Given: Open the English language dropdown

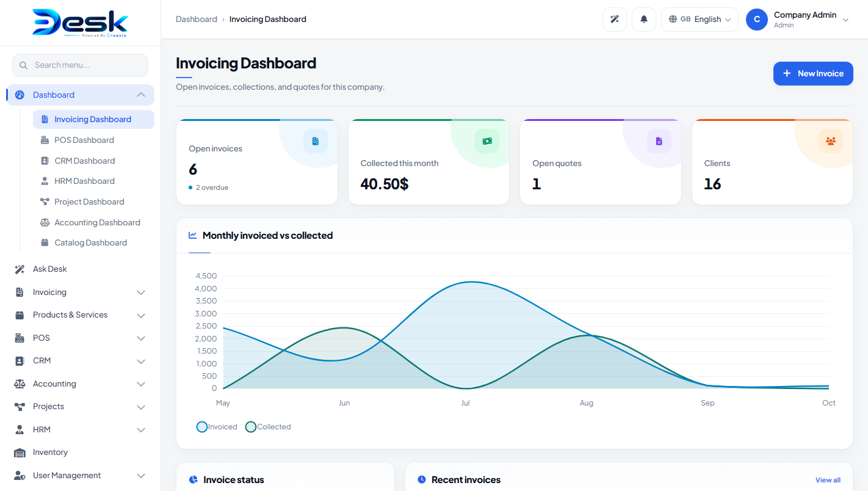Looking at the screenshot, I should click(x=700, y=20).
